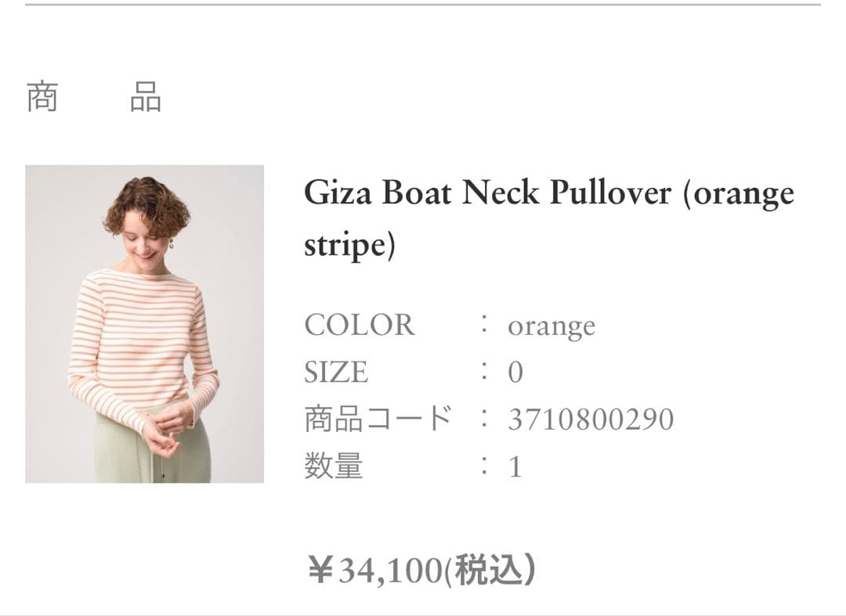The height and width of the screenshot is (616, 846).
Task: Select product code 3710800290
Action: (x=591, y=420)
